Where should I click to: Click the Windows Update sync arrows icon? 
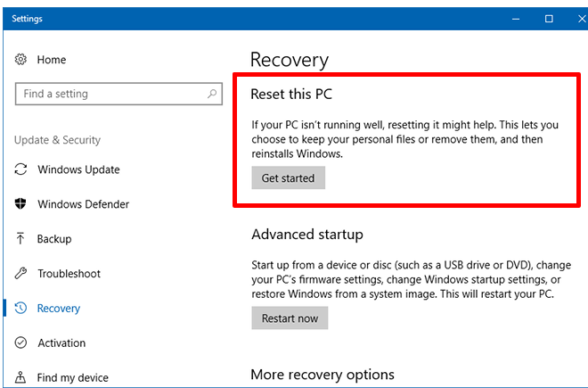21,169
